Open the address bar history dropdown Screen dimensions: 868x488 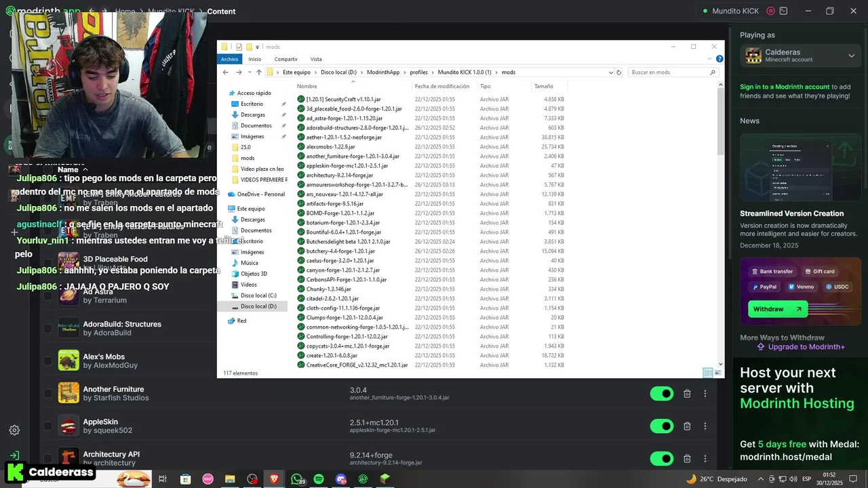(x=611, y=73)
